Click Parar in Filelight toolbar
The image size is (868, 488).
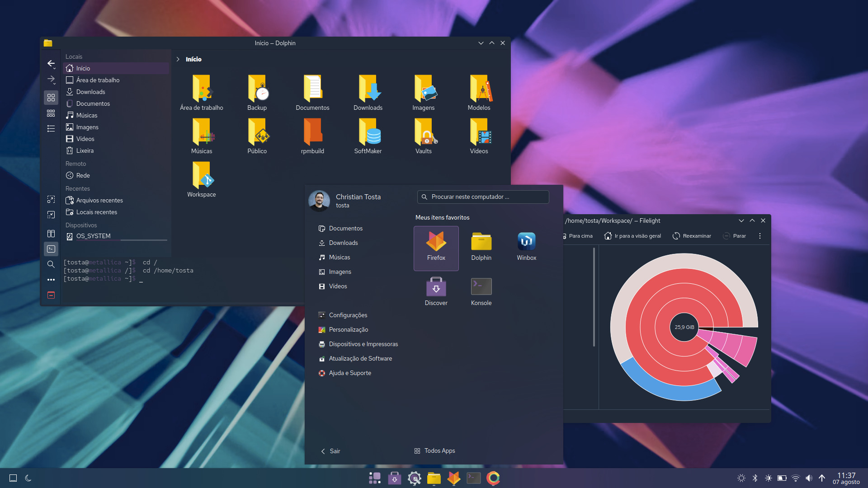tap(734, 236)
